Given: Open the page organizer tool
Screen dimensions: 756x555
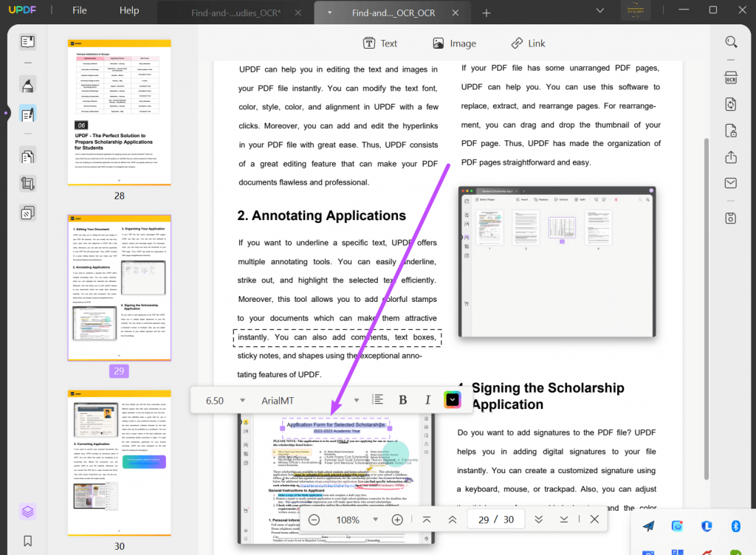Looking at the screenshot, I should pos(27,156).
